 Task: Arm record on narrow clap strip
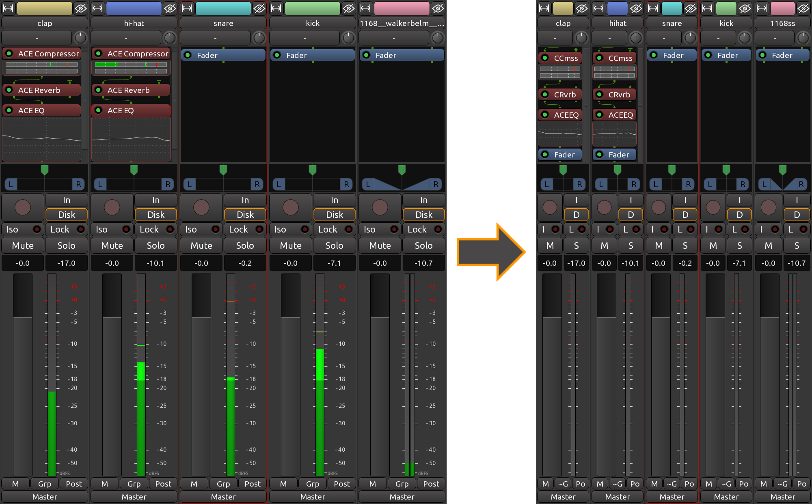[x=550, y=207]
